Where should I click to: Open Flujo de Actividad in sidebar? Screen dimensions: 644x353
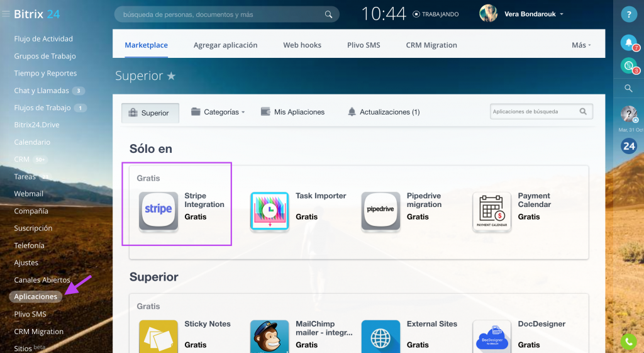(43, 38)
